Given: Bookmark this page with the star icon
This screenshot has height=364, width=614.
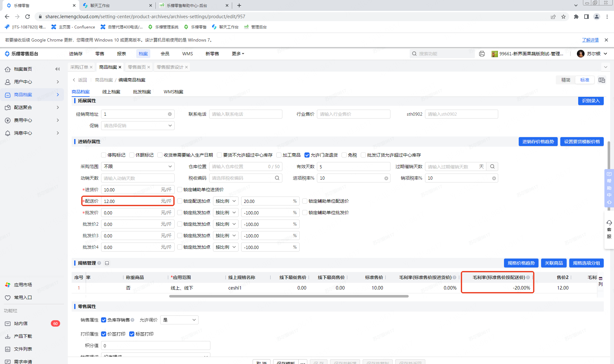Looking at the screenshot, I should [x=563, y=17].
